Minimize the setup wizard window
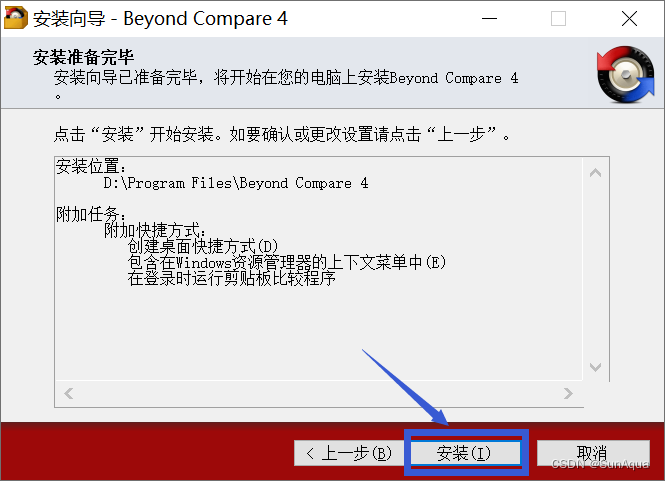This screenshot has height=481, width=665. (x=489, y=19)
